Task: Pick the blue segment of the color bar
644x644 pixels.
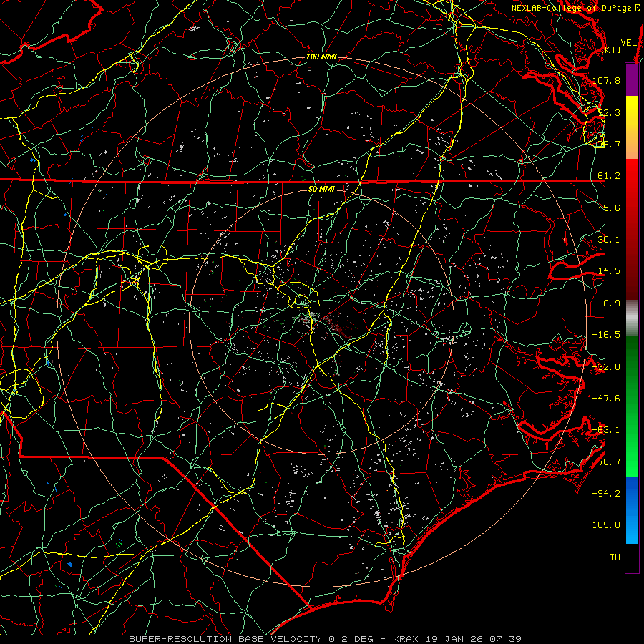Action: [x=632, y=510]
